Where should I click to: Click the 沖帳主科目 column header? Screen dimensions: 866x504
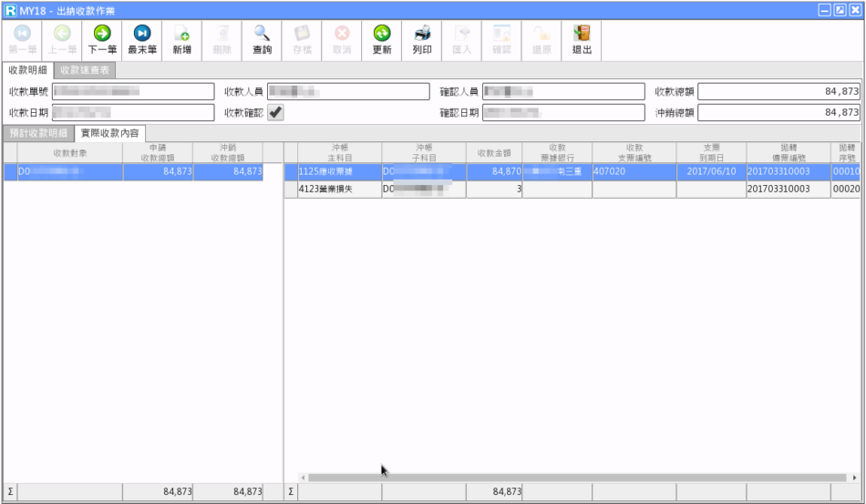click(x=340, y=153)
